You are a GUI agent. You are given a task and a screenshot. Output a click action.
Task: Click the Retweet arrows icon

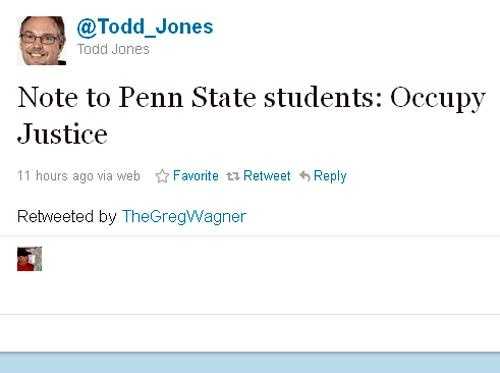[x=233, y=176]
